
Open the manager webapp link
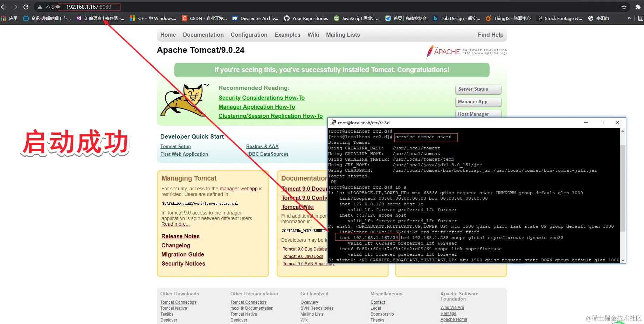pos(238,189)
